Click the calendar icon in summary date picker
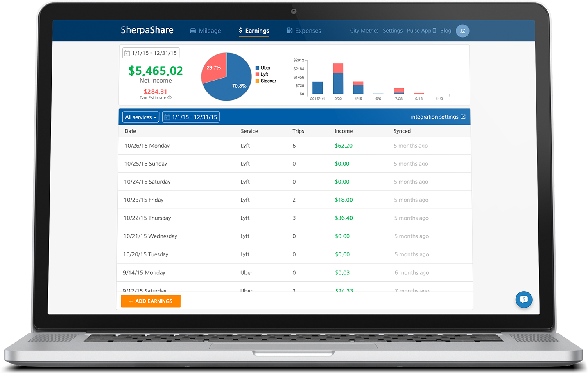The height and width of the screenshot is (373, 588). pos(127,53)
